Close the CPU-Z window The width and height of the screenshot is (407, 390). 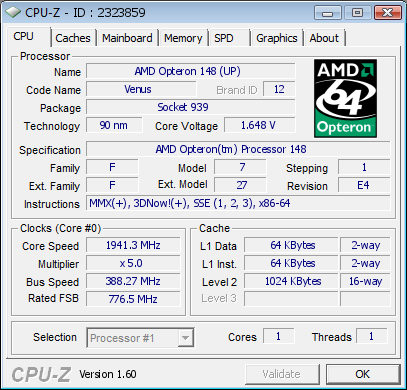coord(388,13)
